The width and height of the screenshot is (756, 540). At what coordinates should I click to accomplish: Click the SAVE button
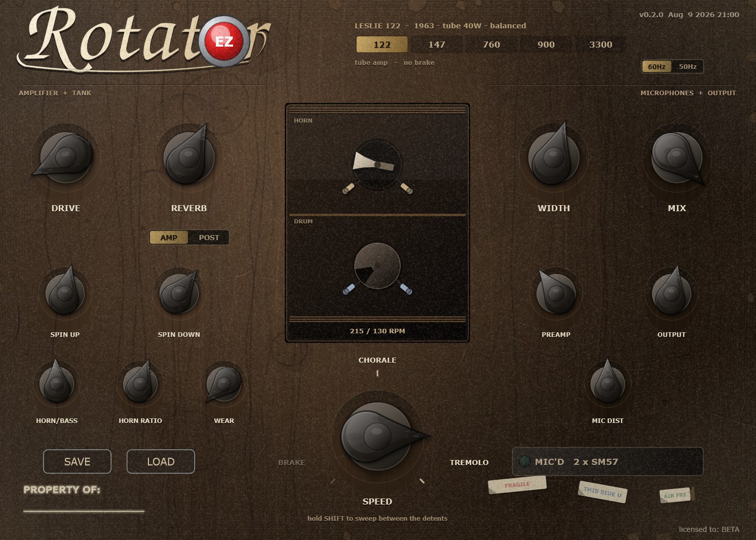tap(77, 461)
